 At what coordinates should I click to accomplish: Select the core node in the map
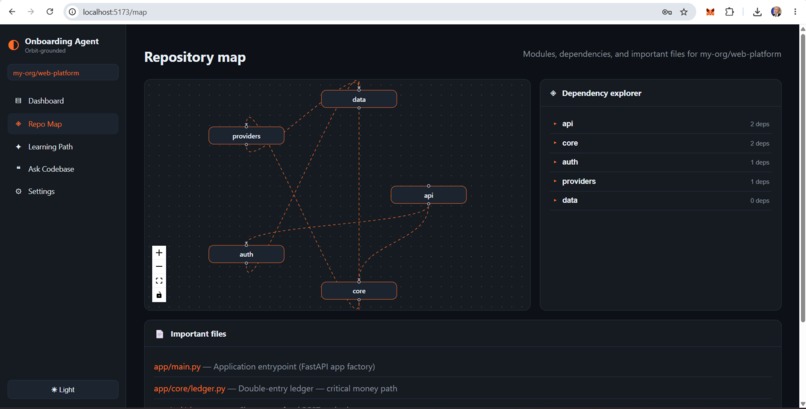[x=359, y=291]
